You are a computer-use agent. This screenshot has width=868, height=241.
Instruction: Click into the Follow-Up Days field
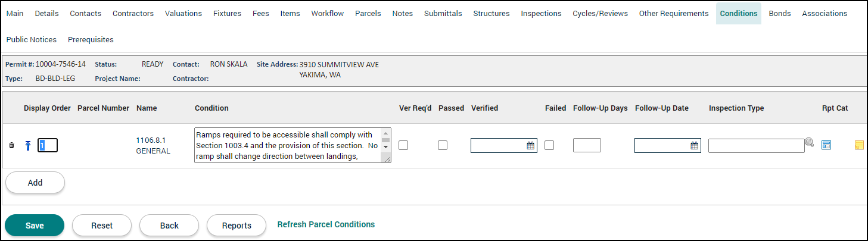tap(587, 145)
